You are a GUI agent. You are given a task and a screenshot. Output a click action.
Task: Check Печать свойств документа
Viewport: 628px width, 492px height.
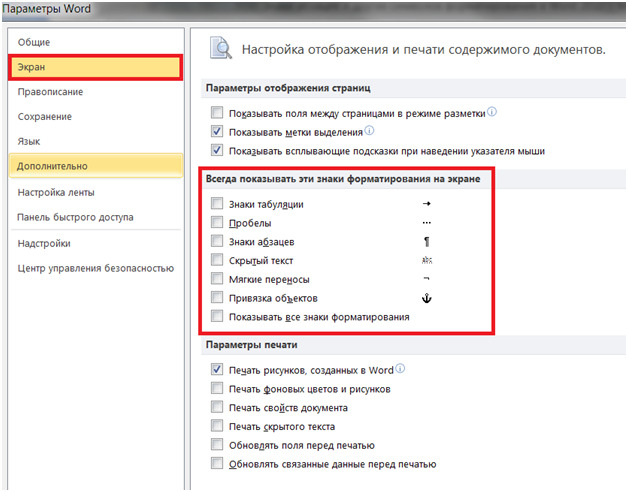click(x=217, y=407)
